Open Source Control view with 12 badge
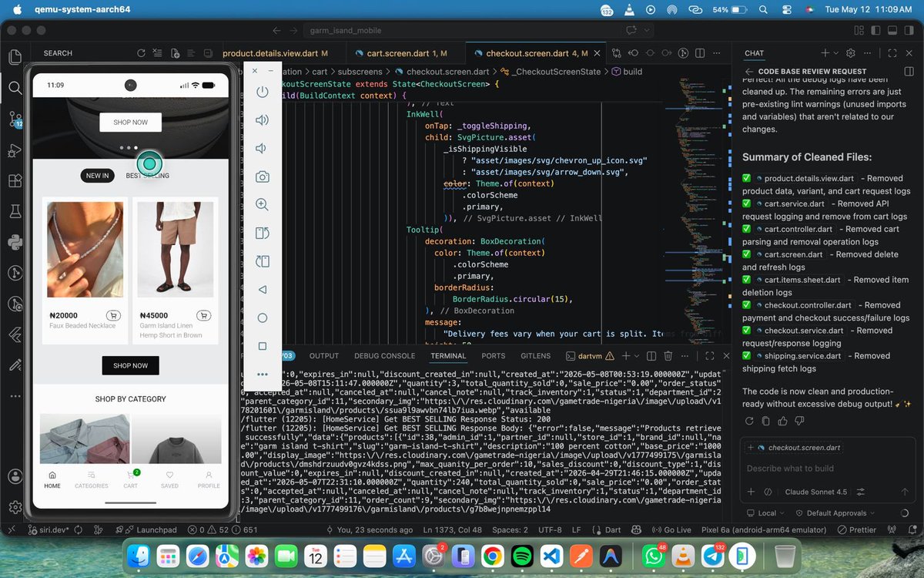 pos(15,119)
